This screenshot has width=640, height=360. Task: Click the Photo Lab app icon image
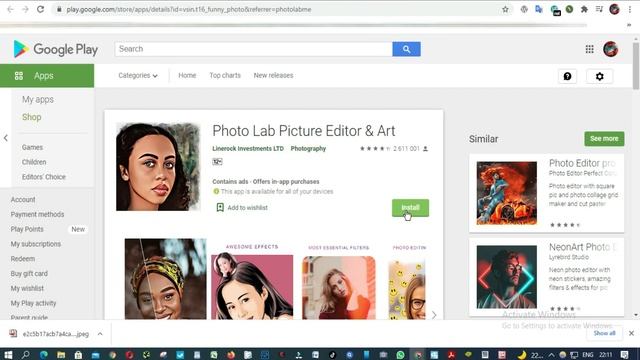tap(158, 167)
